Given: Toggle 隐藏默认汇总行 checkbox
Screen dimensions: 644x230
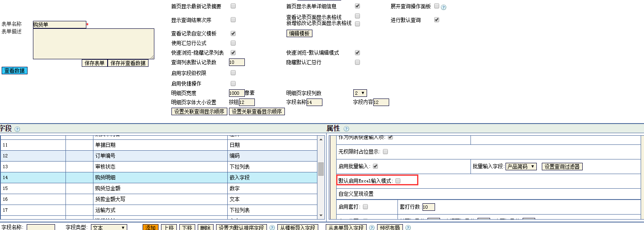Looking at the screenshot, I should pos(357,62).
